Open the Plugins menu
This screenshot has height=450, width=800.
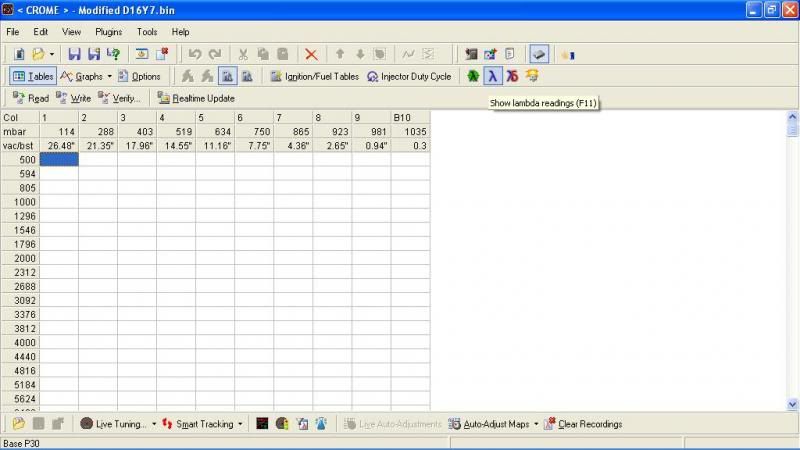coord(108,32)
